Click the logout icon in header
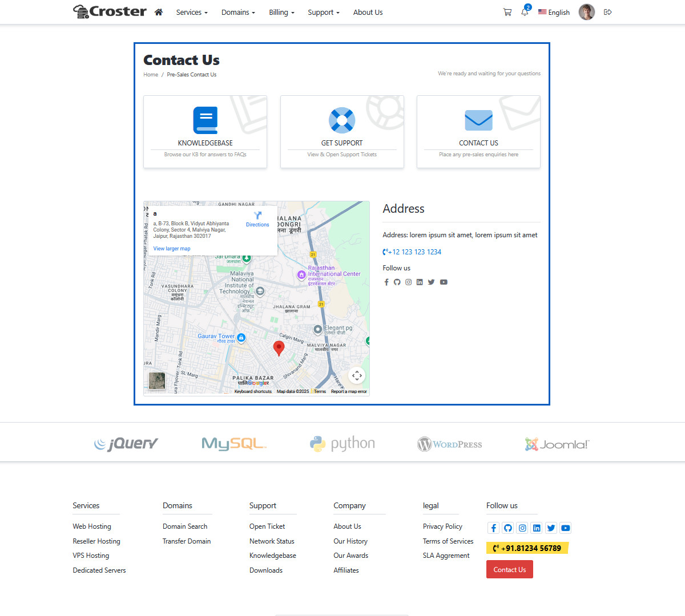The width and height of the screenshot is (685, 616). (x=608, y=12)
